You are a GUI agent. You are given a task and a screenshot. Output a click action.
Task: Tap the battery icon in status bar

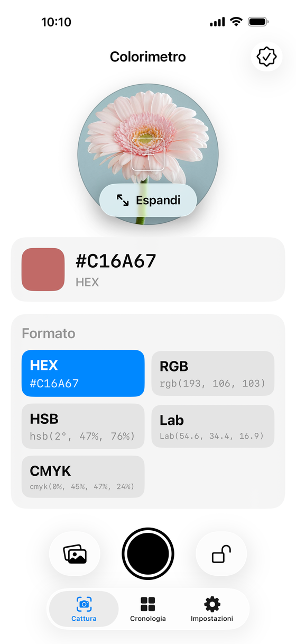coord(258,22)
